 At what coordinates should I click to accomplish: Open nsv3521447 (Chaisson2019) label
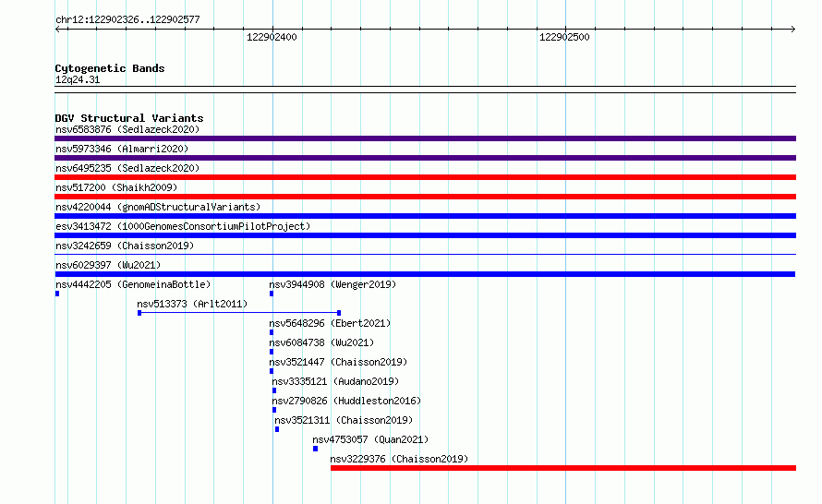tap(338, 362)
